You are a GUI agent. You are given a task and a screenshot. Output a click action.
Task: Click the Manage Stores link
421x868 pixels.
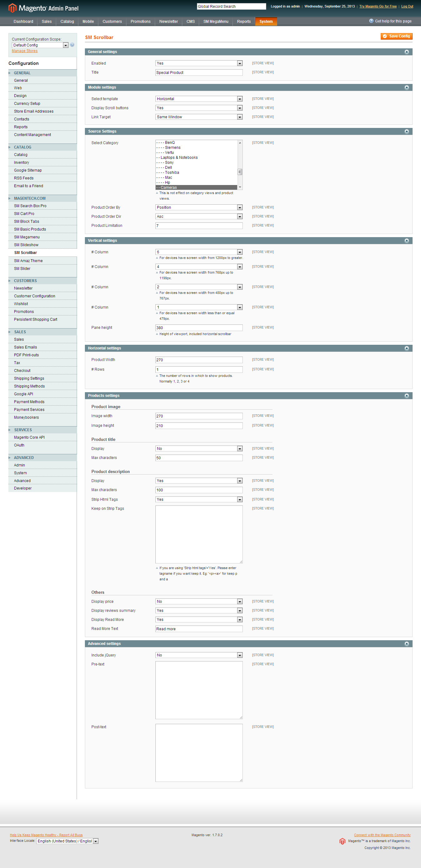pyautogui.click(x=25, y=51)
